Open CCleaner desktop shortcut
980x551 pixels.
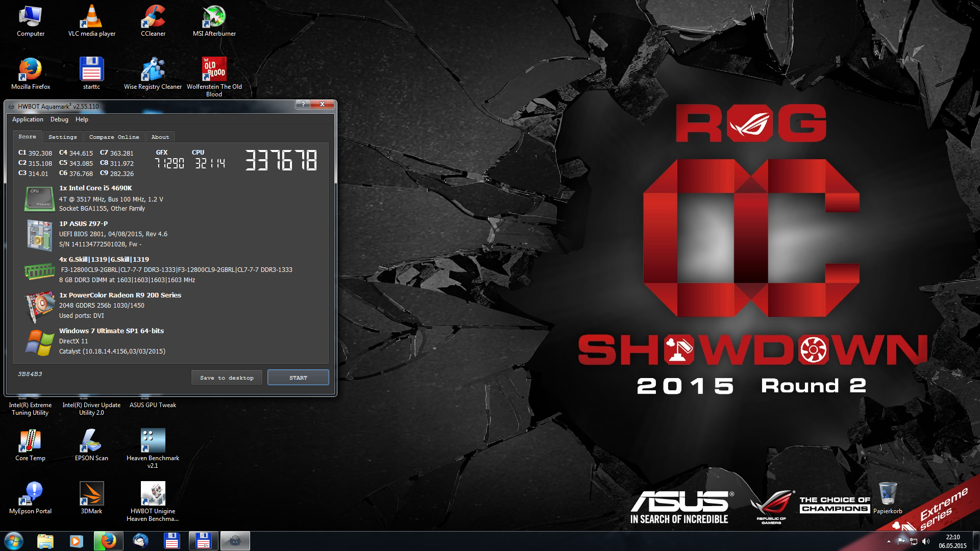click(153, 20)
